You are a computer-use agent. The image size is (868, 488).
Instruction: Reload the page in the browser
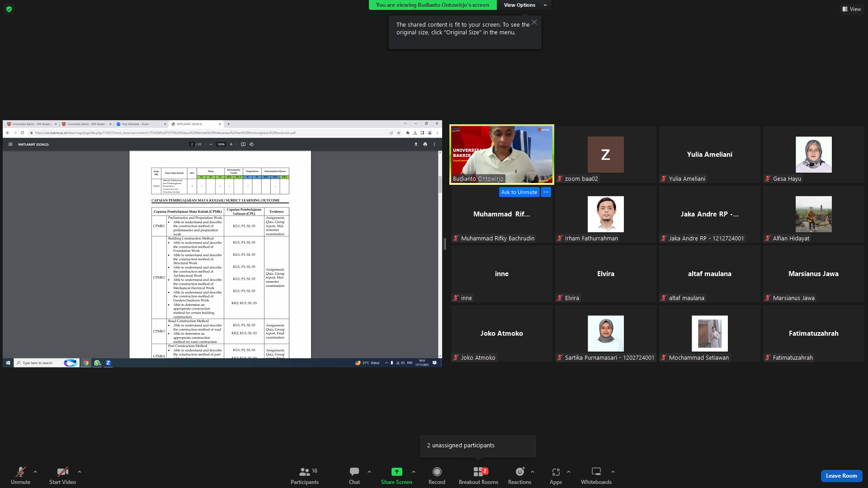coord(22,133)
